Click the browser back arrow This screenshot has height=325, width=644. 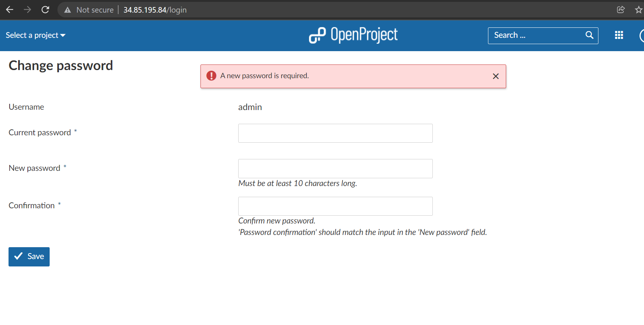coord(10,10)
